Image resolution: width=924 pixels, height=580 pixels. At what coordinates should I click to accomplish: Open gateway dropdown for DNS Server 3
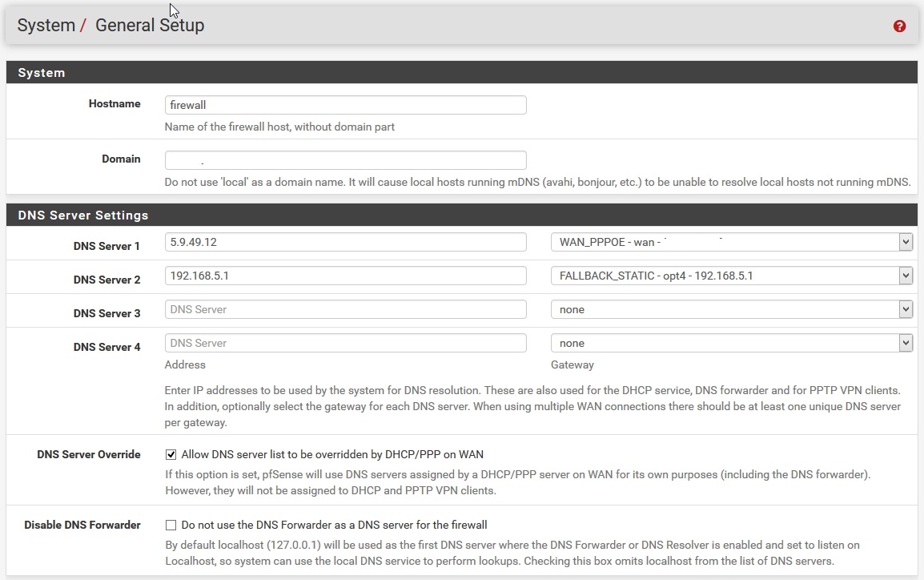(731, 309)
